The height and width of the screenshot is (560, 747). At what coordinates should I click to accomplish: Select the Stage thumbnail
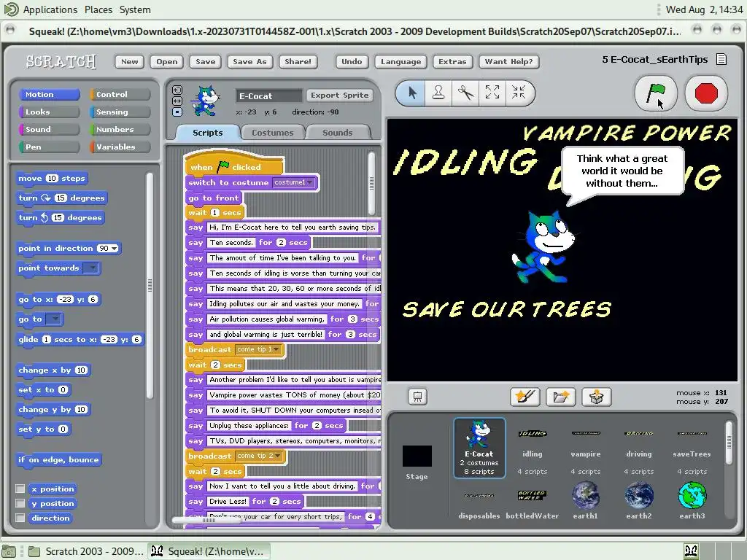coord(417,462)
